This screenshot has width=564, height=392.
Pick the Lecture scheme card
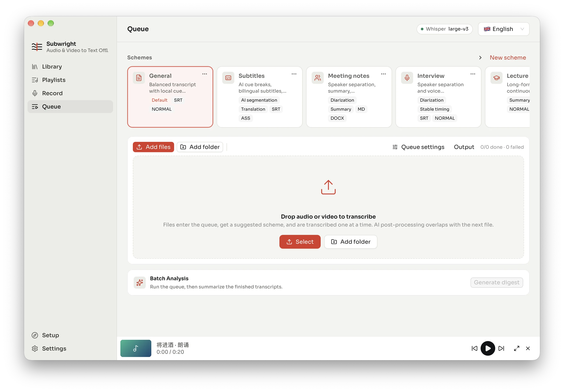(x=507, y=97)
